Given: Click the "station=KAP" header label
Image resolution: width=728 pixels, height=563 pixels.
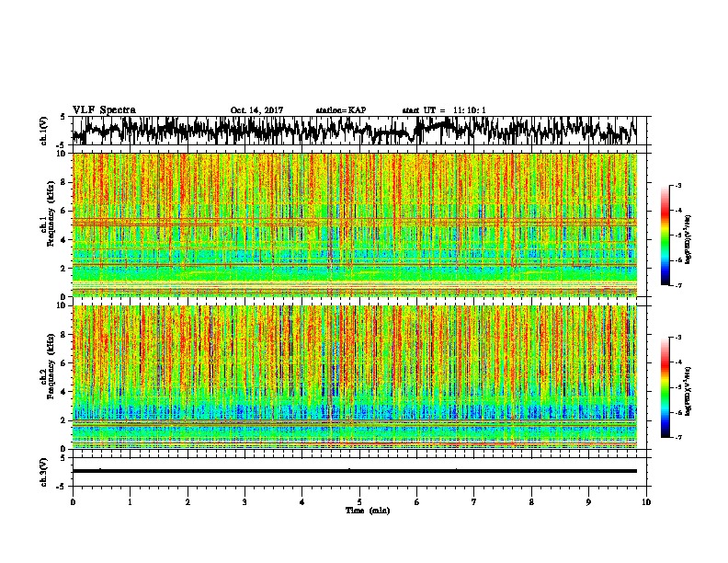Looking at the screenshot, I should [341, 110].
